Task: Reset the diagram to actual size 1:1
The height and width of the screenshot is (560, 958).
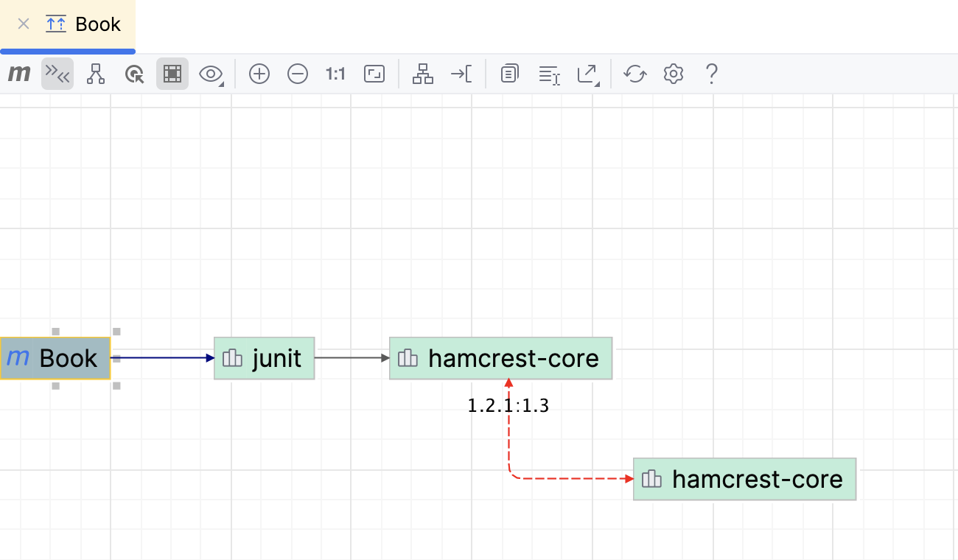Action: point(335,74)
